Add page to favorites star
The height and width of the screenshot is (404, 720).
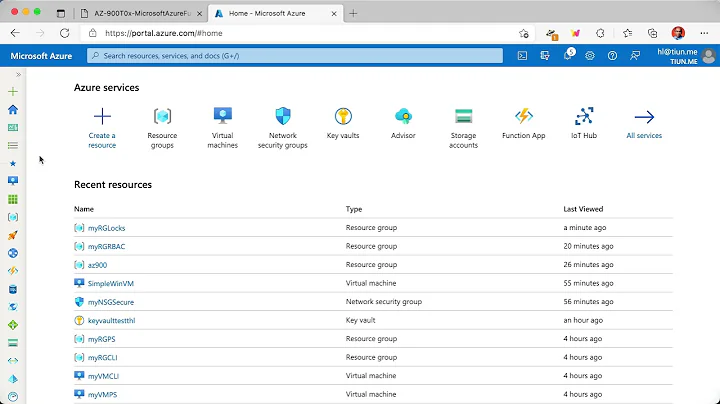(x=523, y=33)
